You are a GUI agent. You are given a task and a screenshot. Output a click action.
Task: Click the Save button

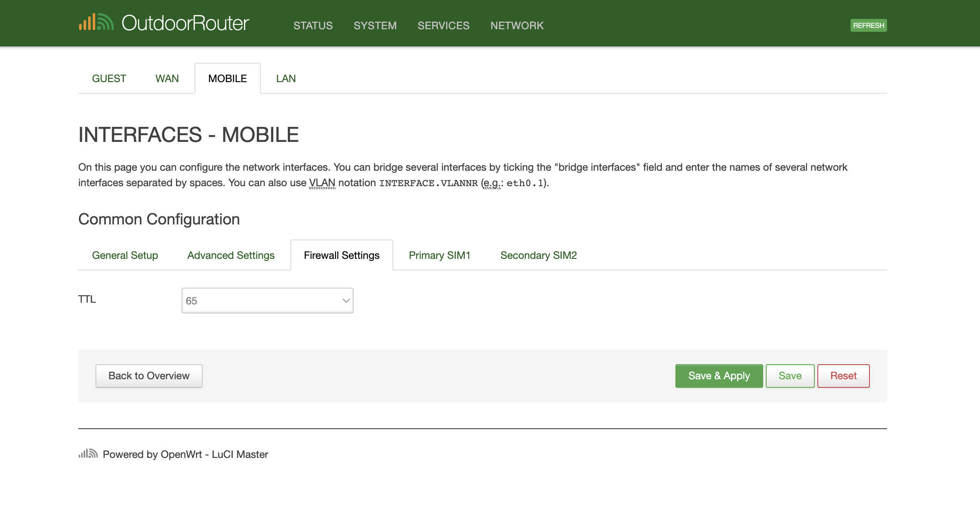pos(790,376)
